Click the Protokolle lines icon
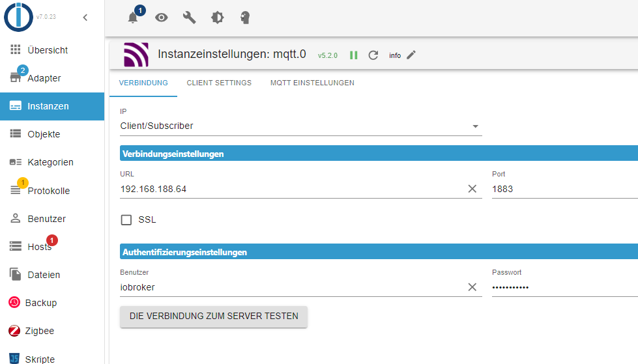638x364 pixels. pyautogui.click(x=16, y=190)
